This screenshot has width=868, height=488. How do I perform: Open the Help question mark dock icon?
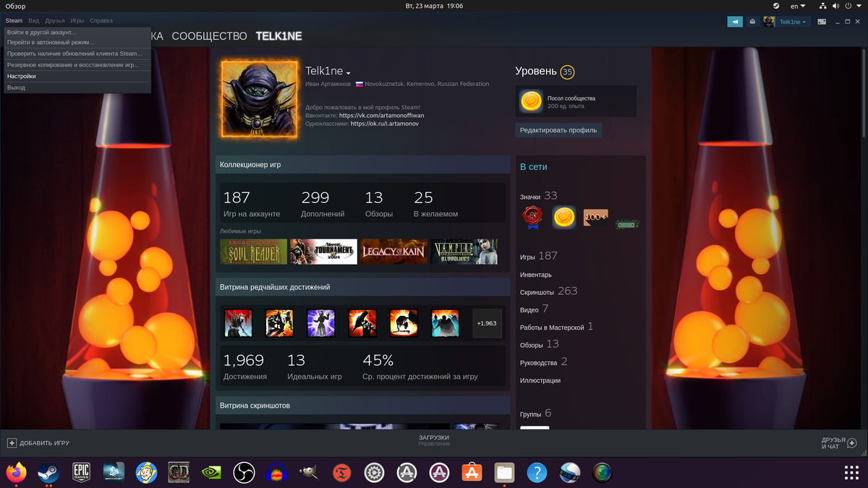point(537,473)
